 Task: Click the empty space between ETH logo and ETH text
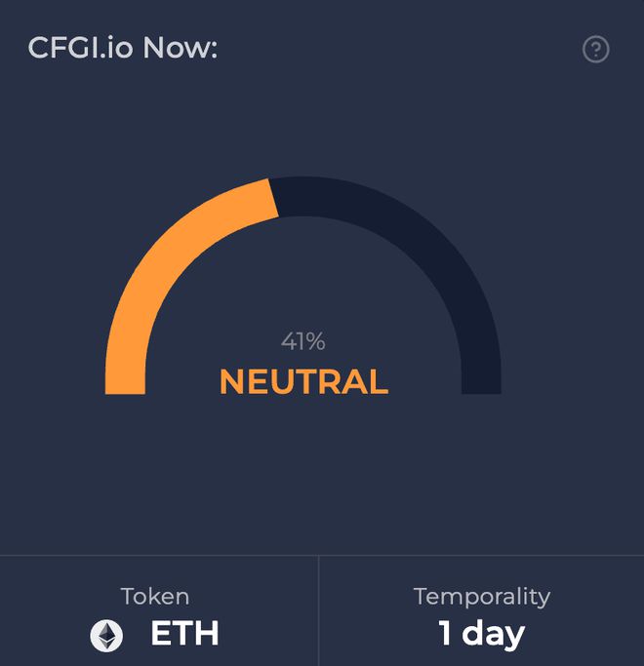(x=137, y=636)
